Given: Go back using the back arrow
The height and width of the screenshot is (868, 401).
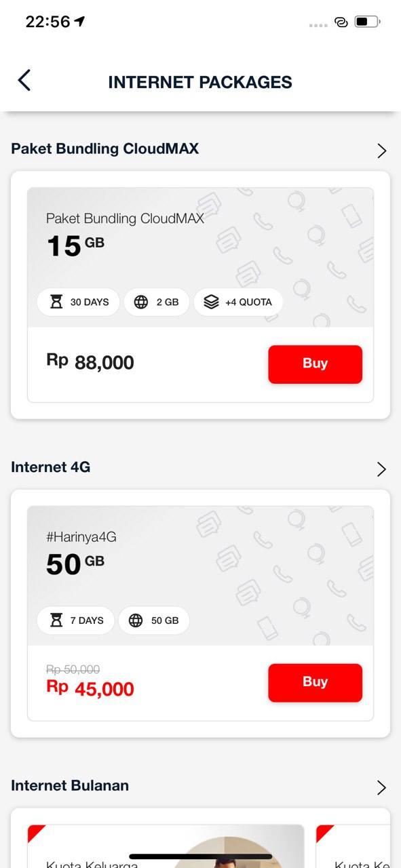Looking at the screenshot, I should click(x=24, y=80).
